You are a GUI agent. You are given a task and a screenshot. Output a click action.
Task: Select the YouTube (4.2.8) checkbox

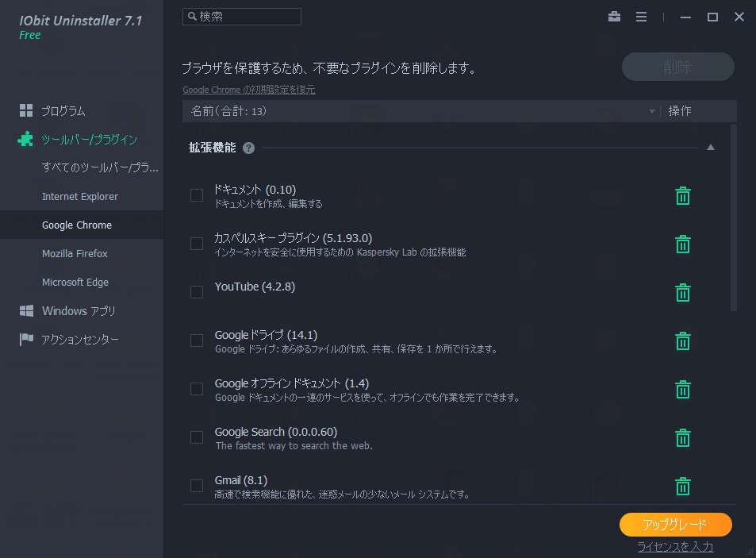click(x=197, y=292)
